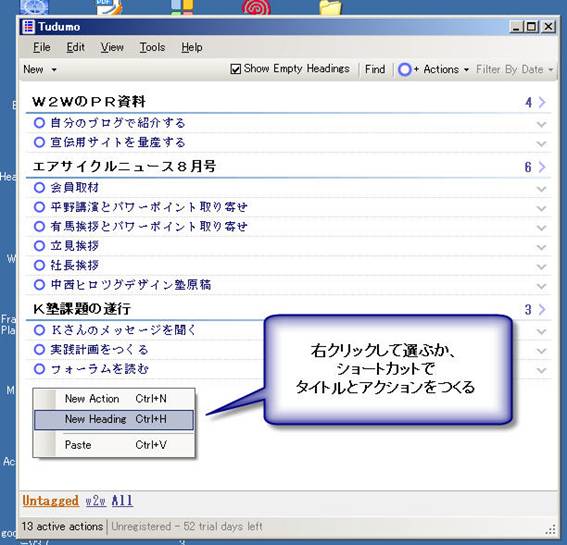The height and width of the screenshot is (545, 567).
Task: Expand the chevron beside 宣伝用サイトを量産する
Action: [541, 144]
